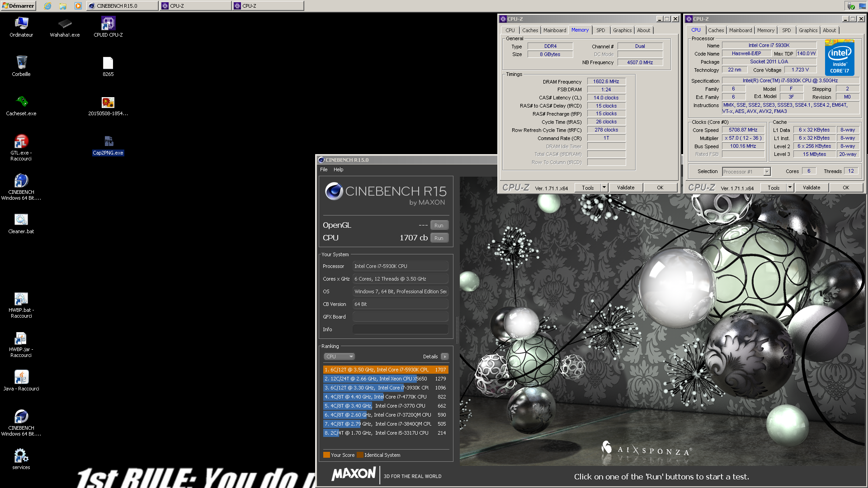868x488 pixels.
Task: Open Caches tab in right CPU-Z window
Action: point(716,30)
